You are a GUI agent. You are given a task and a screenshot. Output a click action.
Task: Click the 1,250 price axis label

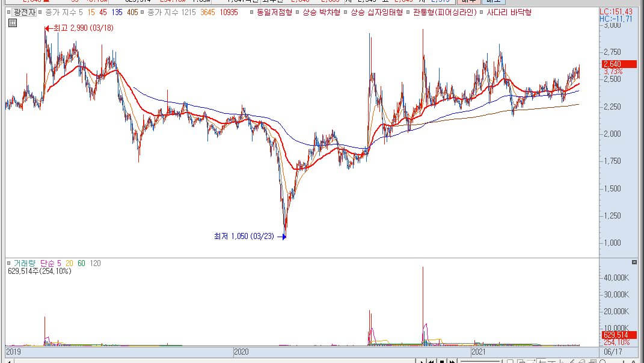(x=612, y=216)
